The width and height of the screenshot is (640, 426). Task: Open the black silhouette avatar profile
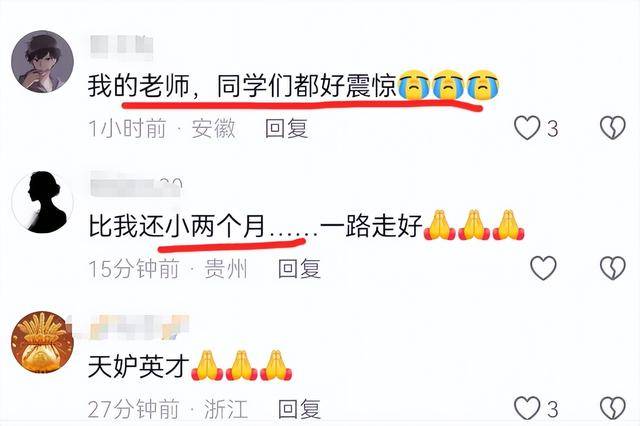pos(42,202)
